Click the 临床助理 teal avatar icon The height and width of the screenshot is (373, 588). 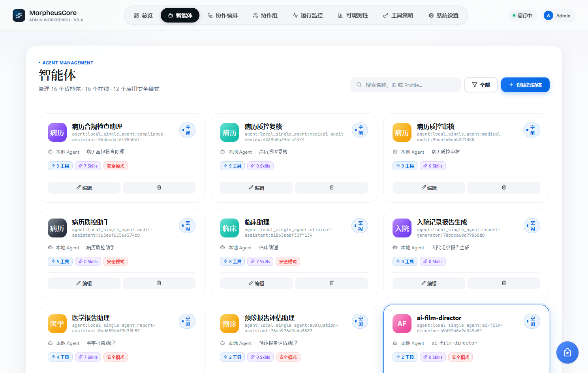coord(229,228)
